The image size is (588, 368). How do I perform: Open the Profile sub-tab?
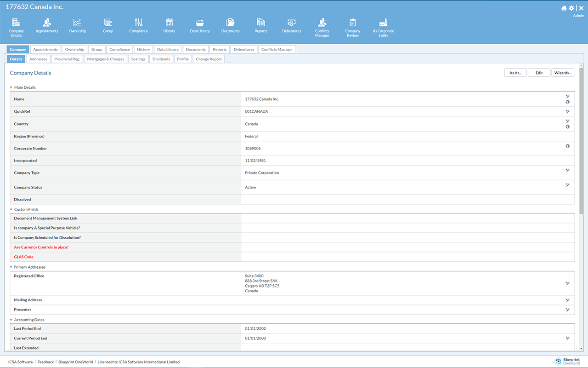[x=183, y=59]
